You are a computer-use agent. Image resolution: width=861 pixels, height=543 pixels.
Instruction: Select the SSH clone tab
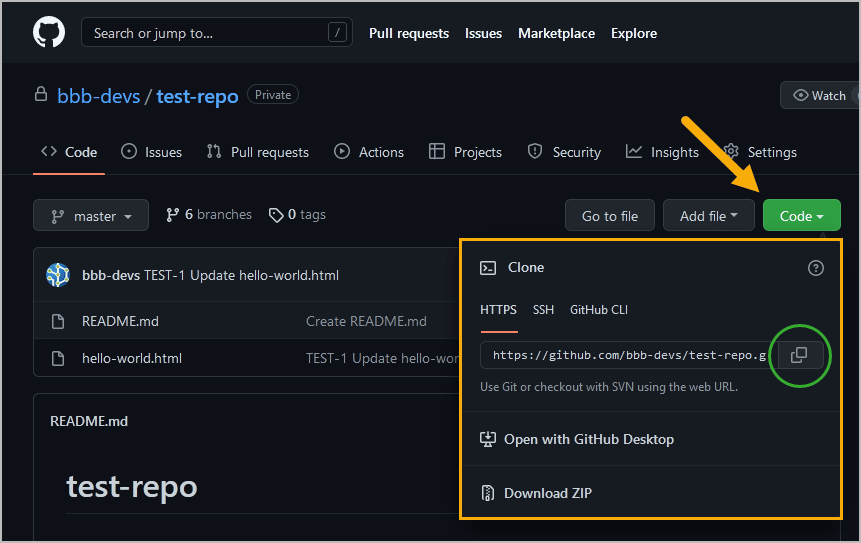point(543,310)
